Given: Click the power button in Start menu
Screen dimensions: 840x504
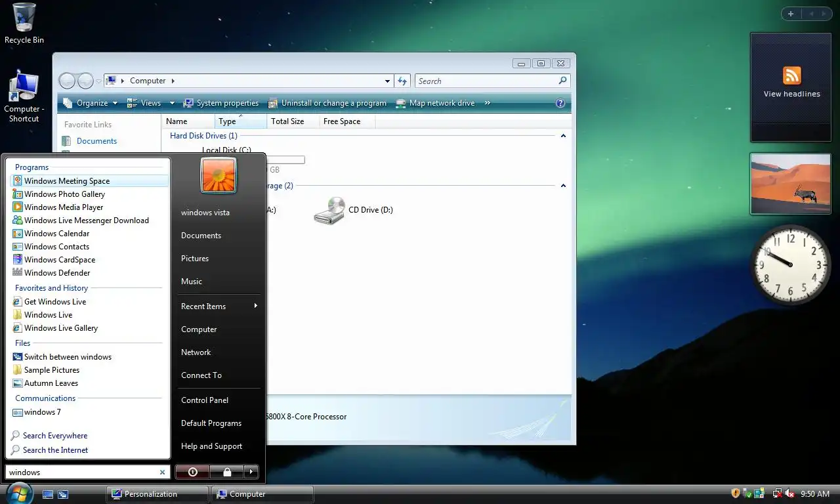Looking at the screenshot, I should (192, 472).
